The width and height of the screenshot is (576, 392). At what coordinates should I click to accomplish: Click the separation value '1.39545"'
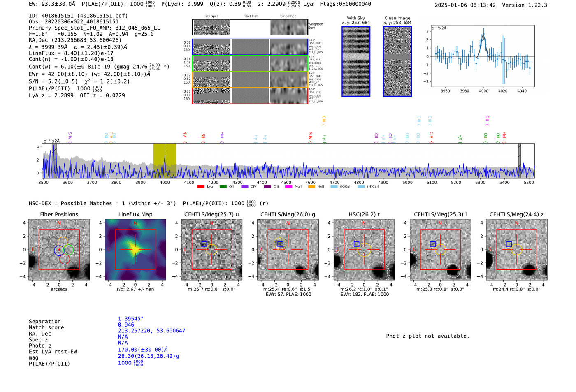tap(131, 319)
